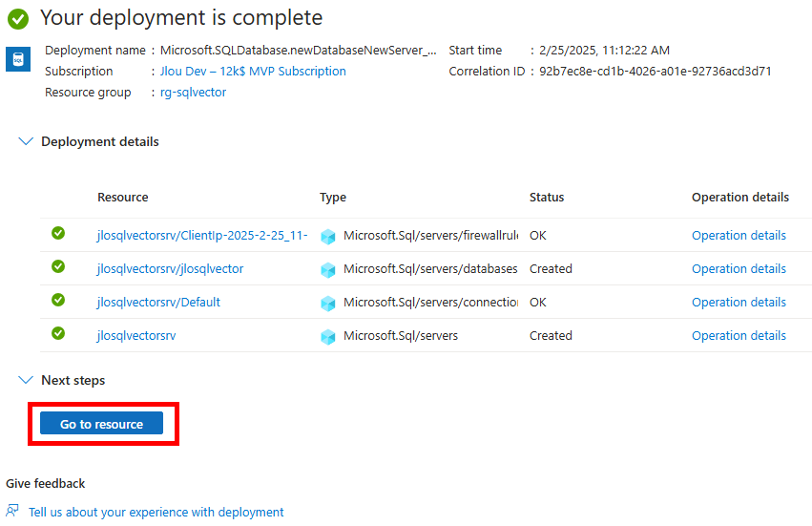Click Microsoft.Sql/servers/databases type text
The width and height of the screenshot is (812, 526).
click(430, 268)
